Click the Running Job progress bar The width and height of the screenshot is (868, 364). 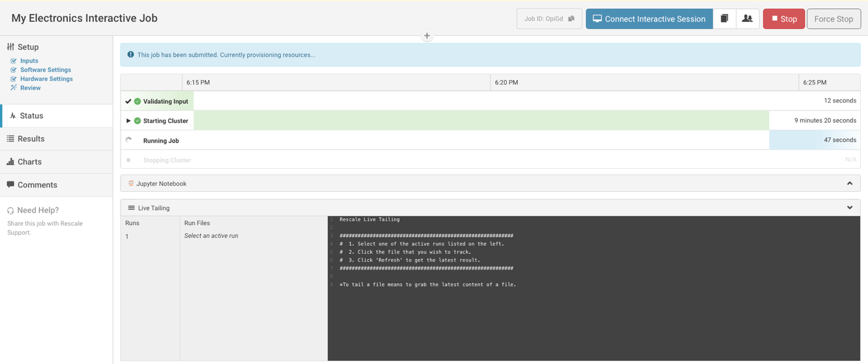pyautogui.click(x=793, y=140)
